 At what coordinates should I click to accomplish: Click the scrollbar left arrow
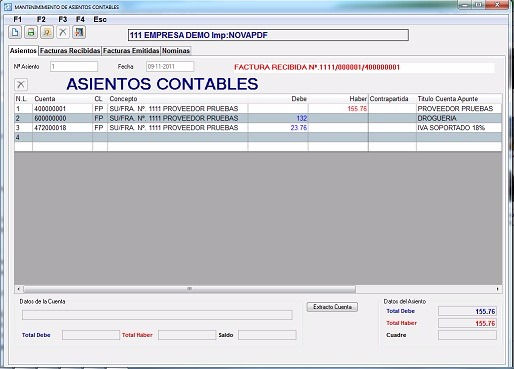point(19,289)
